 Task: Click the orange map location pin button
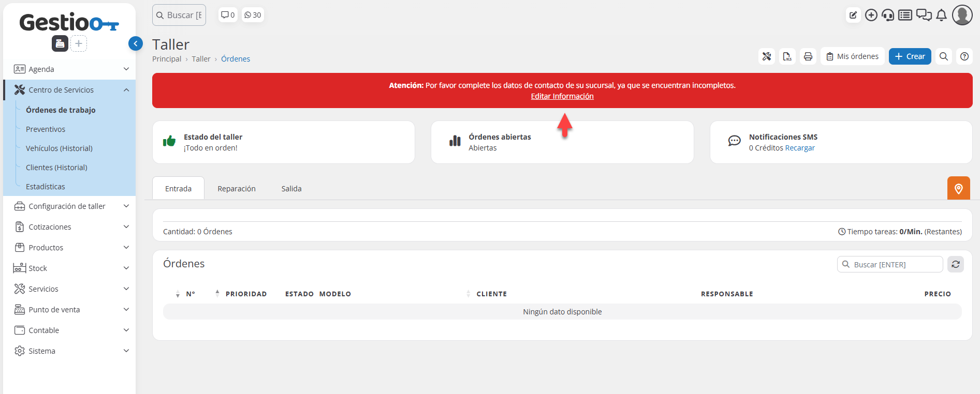coord(958,189)
